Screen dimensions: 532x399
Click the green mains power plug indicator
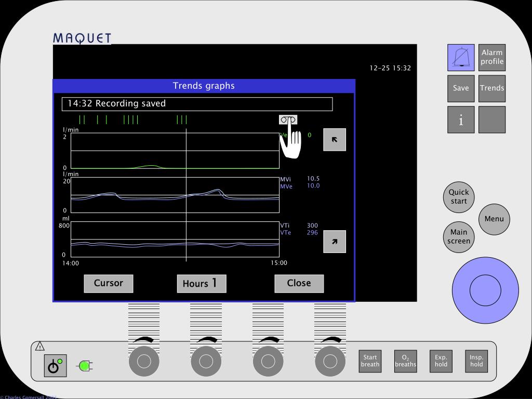[x=85, y=366]
